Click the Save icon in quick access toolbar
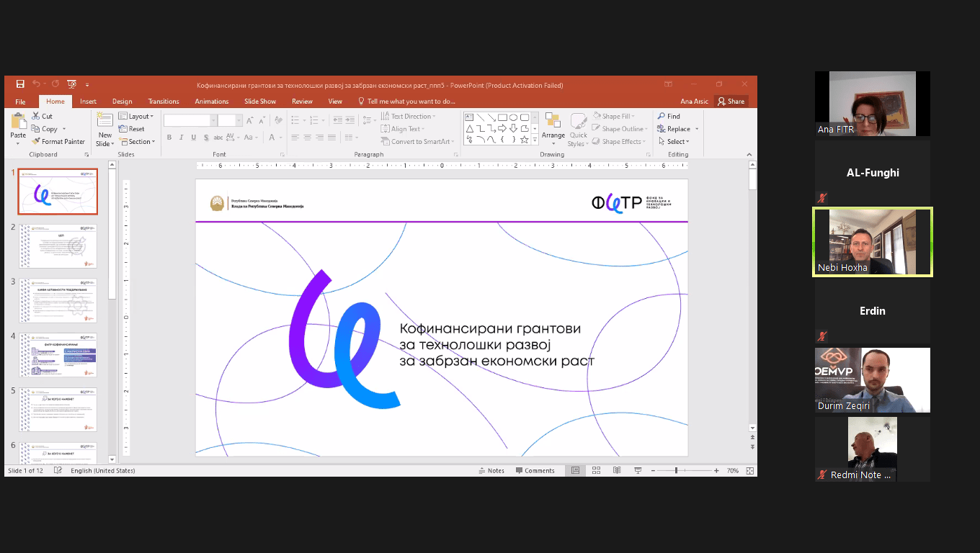Viewport: 980px width, 553px height. (x=20, y=84)
